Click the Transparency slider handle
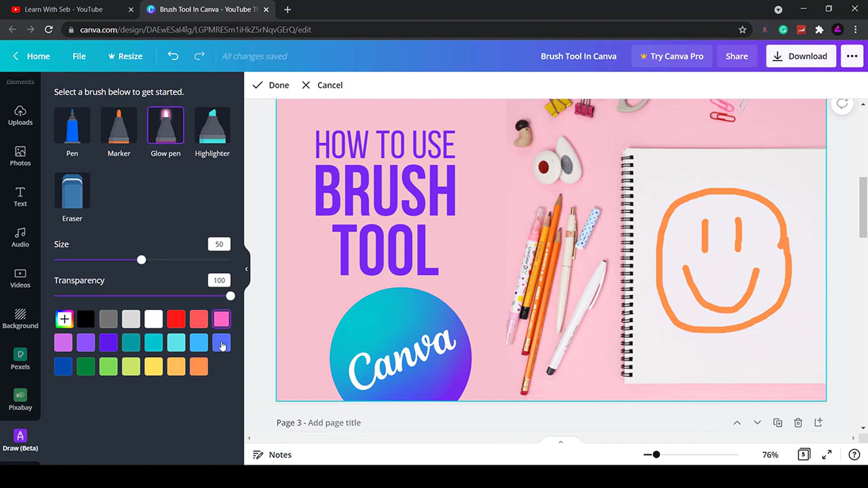868x488 pixels. (231, 296)
